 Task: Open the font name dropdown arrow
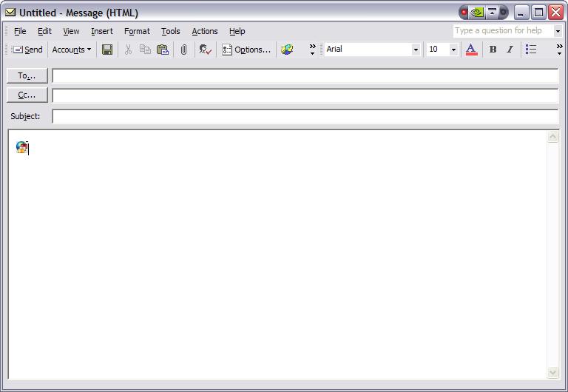click(416, 50)
